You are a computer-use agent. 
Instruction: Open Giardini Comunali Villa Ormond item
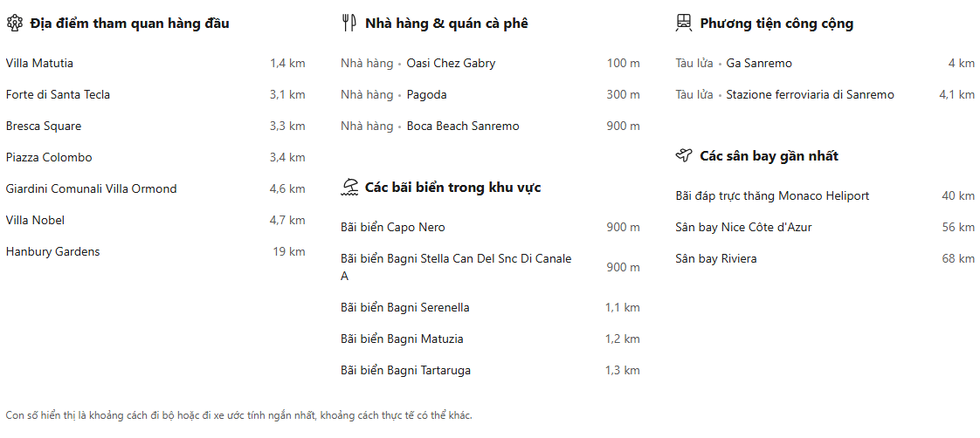pyautogui.click(x=91, y=189)
